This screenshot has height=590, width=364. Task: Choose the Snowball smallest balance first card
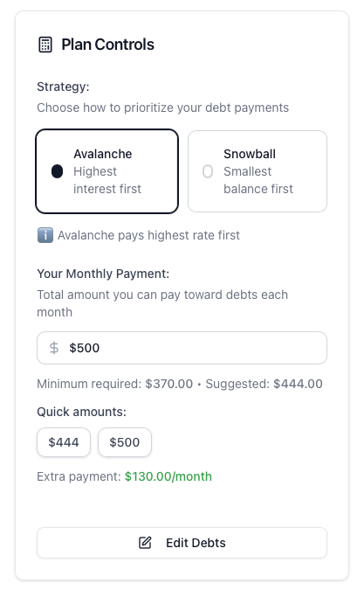(x=258, y=171)
